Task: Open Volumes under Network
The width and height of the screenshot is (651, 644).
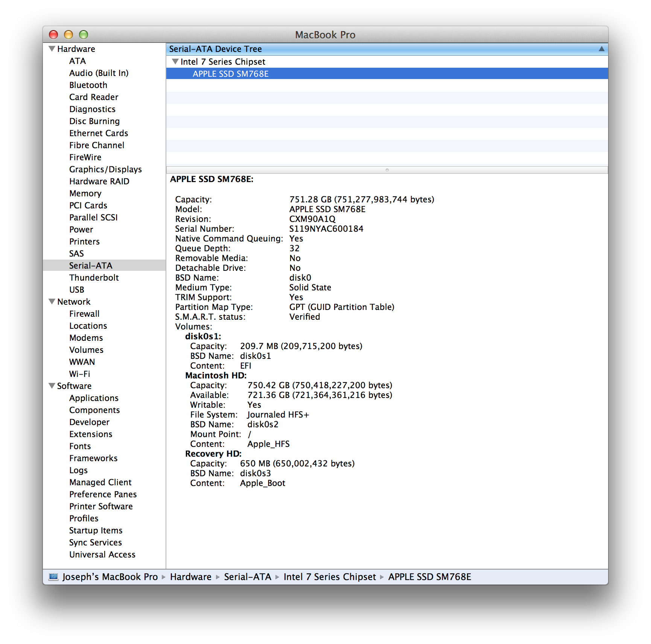Action: (x=87, y=350)
